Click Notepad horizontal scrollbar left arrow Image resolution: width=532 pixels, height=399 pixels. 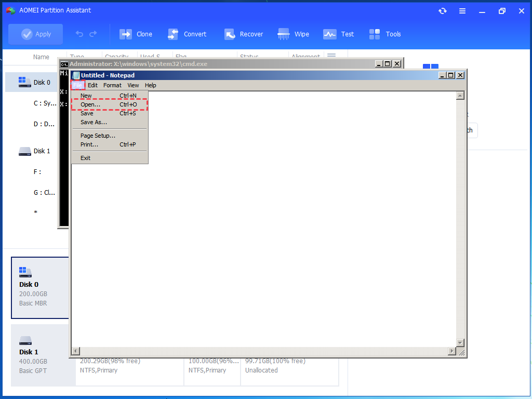[x=76, y=351]
